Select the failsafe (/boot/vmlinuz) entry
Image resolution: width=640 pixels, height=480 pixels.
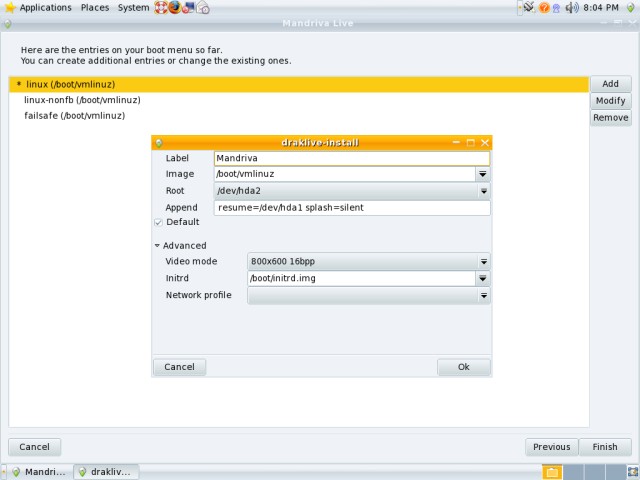tap(299, 116)
